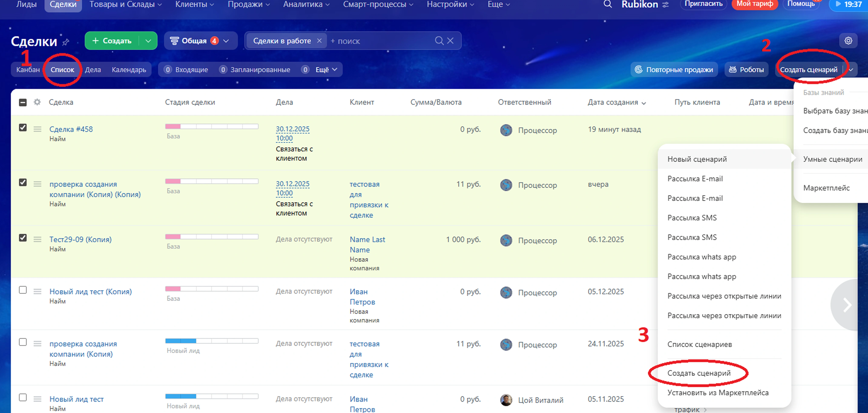Click the + поиск filter input field
Viewport: 868px width, 413px height.
(x=381, y=41)
